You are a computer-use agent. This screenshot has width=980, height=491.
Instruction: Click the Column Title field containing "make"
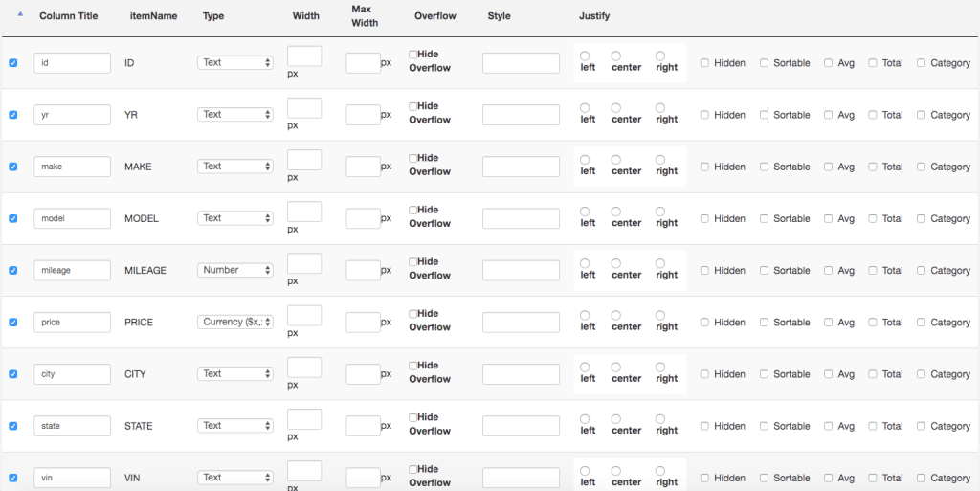[x=73, y=167]
